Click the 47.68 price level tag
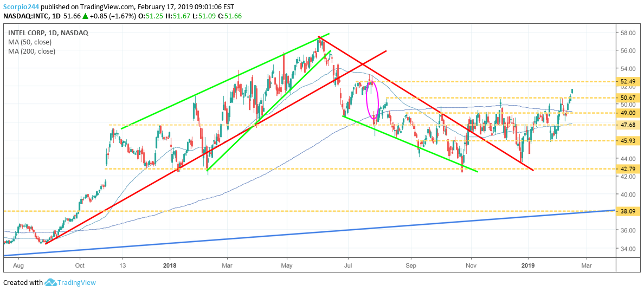This screenshot has height=292, width=644. click(x=629, y=125)
